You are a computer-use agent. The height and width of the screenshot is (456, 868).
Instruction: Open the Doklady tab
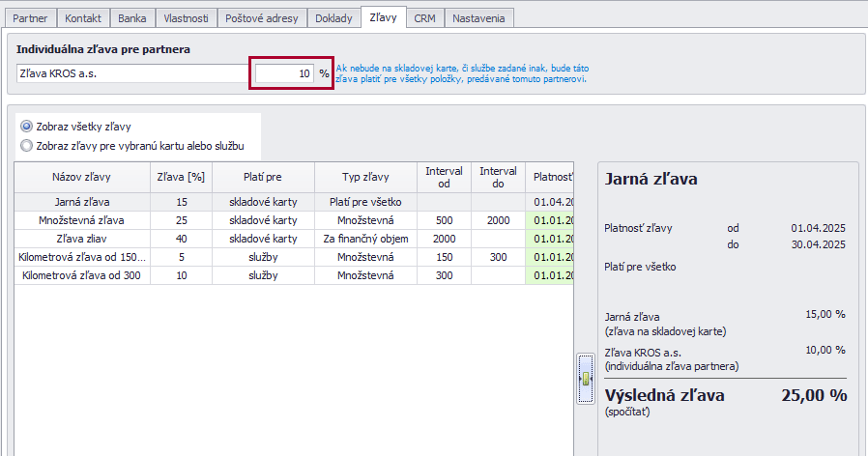point(333,18)
